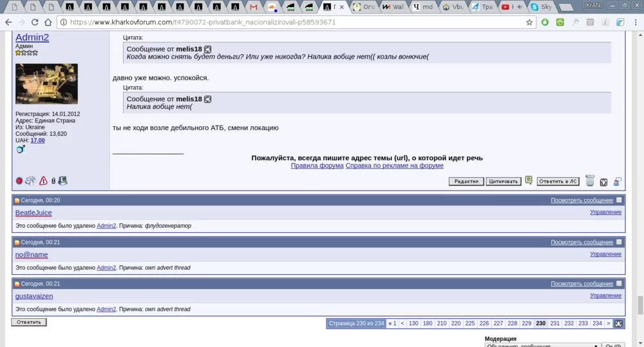Click the Ответить в ЛС button
Image resolution: width=644 pixels, height=347 pixels.
tap(558, 182)
